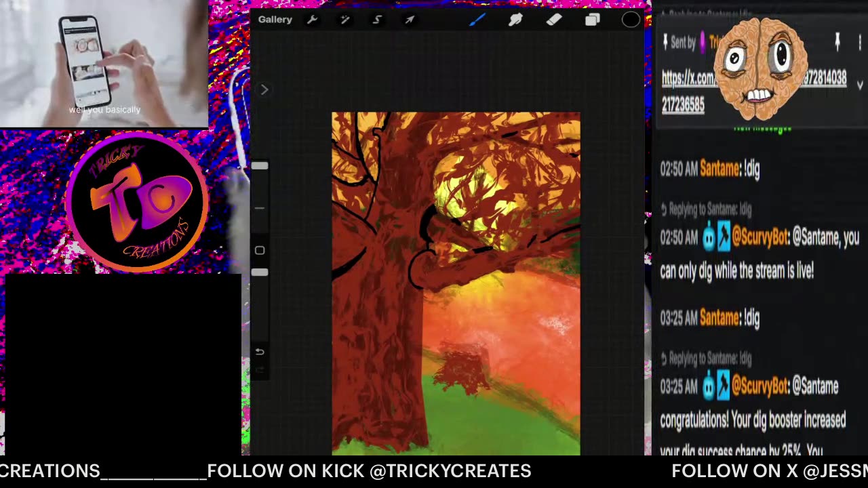Click the pin icon left of Sent by
868x488 pixels.
point(665,42)
